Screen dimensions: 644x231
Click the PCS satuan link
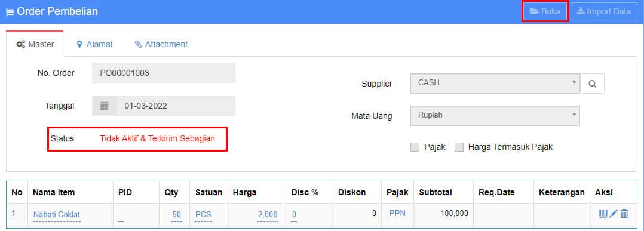203,214
